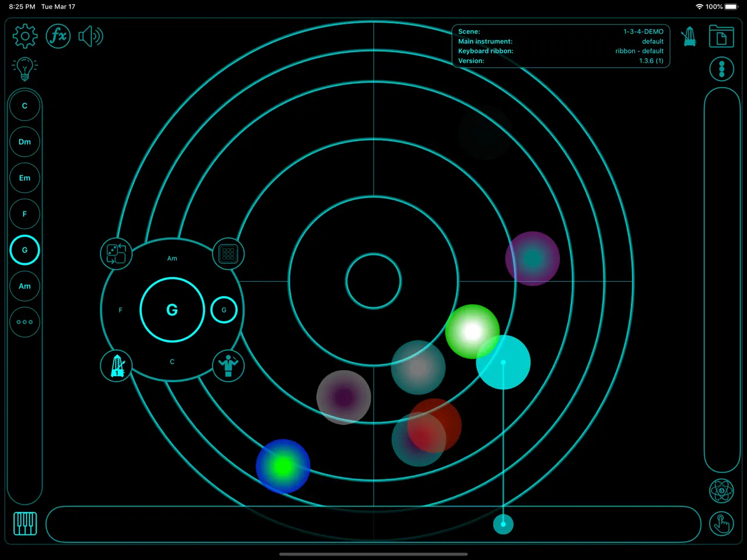Open the vertical three-dot options menu
Screen dimensions: 747x560
[x=721, y=69]
